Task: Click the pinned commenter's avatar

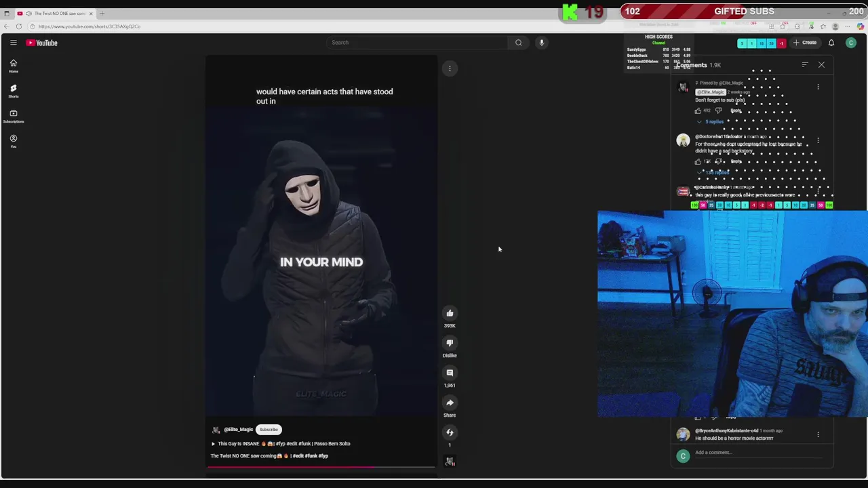Action: pyautogui.click(x=683, y=87)
